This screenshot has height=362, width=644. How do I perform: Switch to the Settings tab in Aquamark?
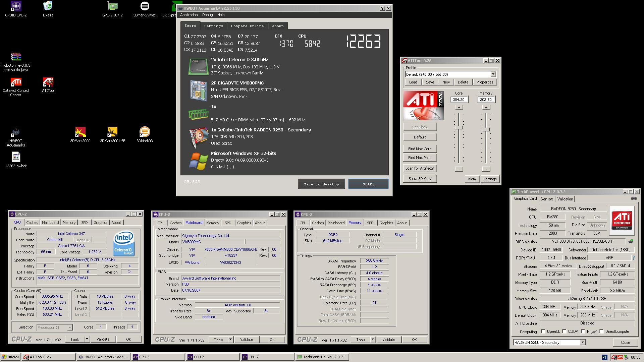pyautogui.click(x=214, y=26)
